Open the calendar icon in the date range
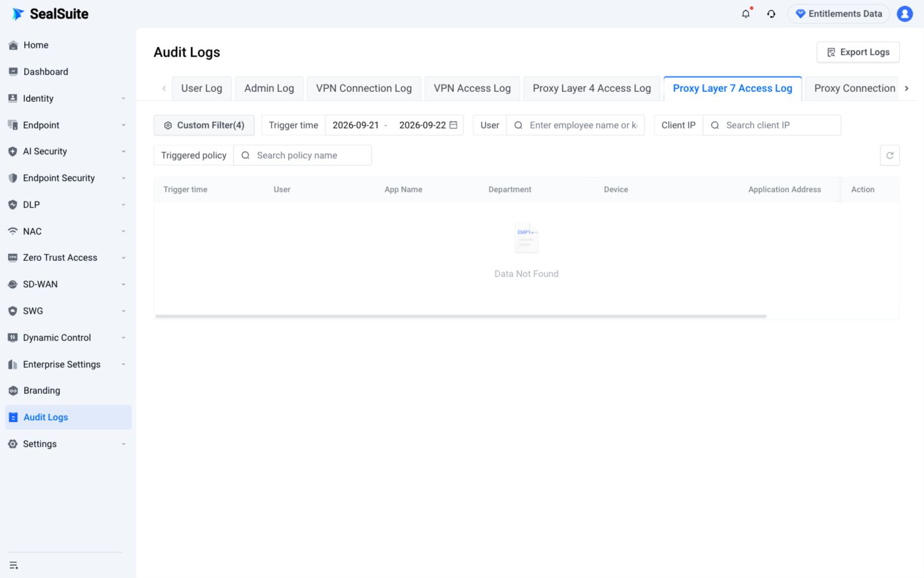The width and height of the screenshot is (924, 578). point(453,125)
